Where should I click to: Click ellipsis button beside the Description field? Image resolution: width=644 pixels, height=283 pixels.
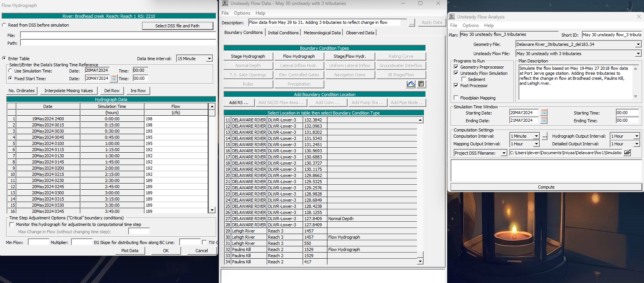[412, 23]
